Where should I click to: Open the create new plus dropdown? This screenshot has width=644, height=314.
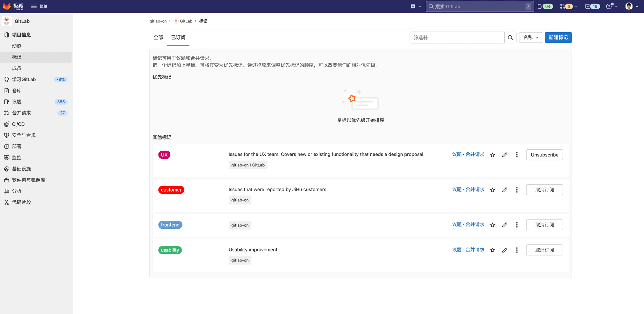click(416, 6)
